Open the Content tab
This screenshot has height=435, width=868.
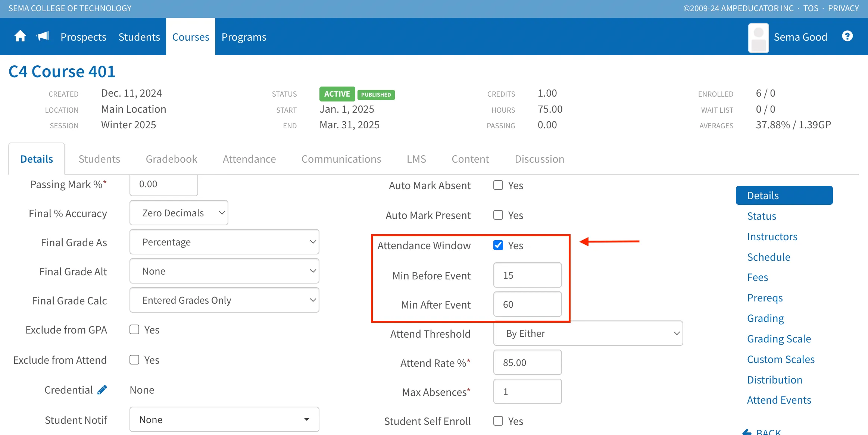click(x=470, y=159)
